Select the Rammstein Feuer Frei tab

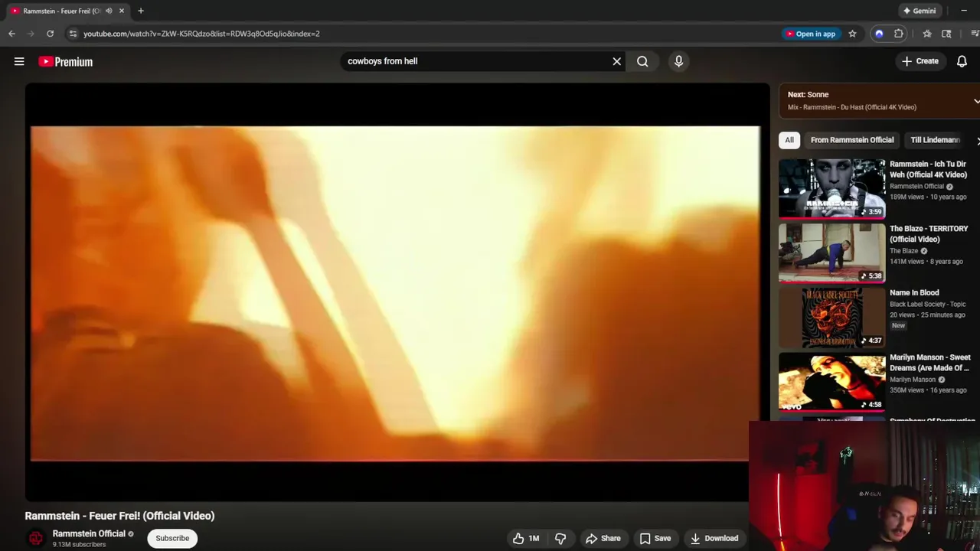[x=61, y=11]
